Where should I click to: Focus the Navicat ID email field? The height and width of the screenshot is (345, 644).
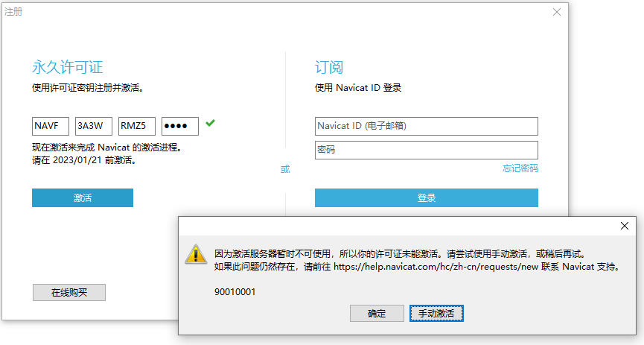click(x=427, y=126)
